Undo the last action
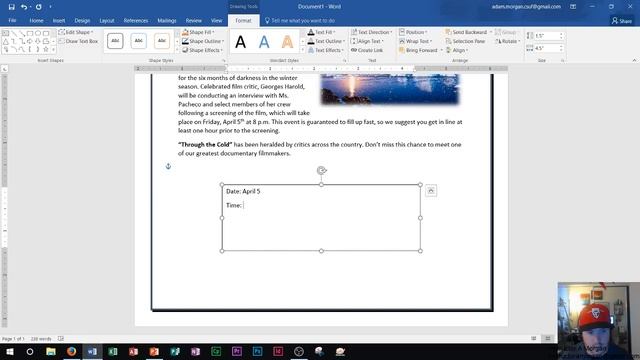The image size is (640, 360). point(24,7)
